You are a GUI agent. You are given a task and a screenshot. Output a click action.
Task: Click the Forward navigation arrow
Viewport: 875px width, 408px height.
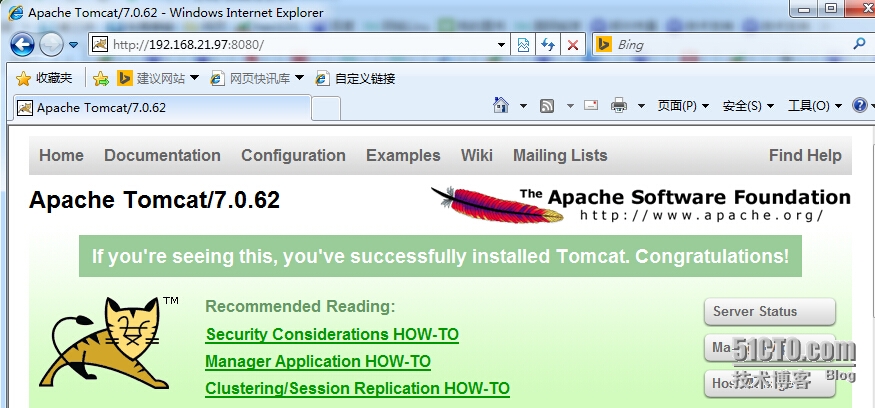[51, 45]
